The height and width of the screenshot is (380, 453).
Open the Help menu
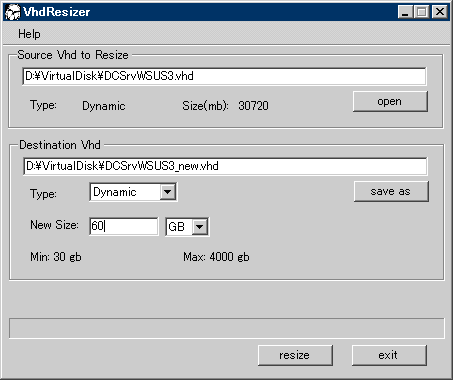(29, 34)
